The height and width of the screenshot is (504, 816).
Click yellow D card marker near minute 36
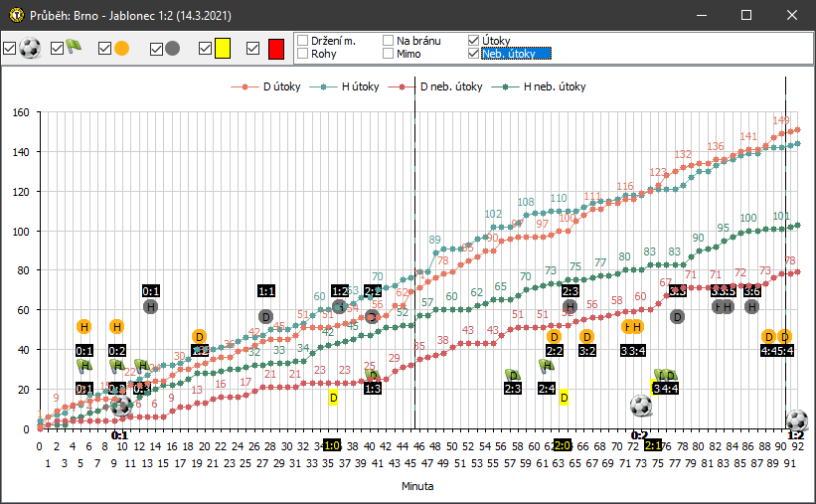point(334,398)
